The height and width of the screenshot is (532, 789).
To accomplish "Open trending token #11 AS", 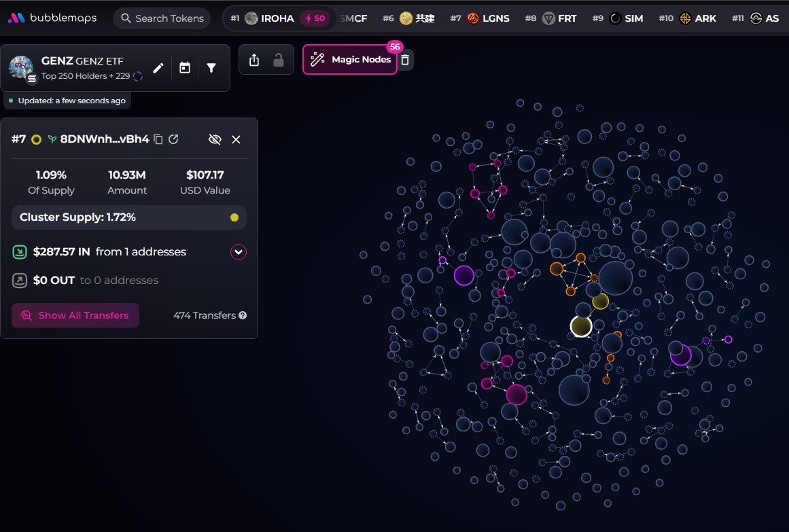I will click(x=756, y=18).
